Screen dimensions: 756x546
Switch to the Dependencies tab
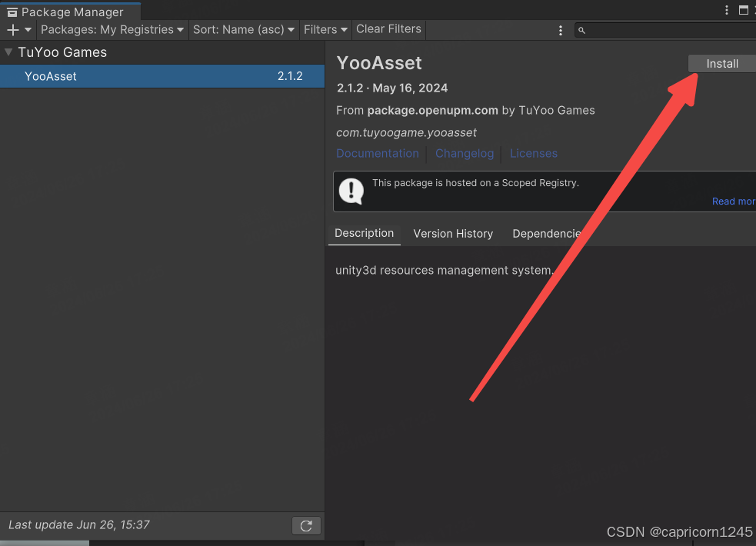[547, 234]
